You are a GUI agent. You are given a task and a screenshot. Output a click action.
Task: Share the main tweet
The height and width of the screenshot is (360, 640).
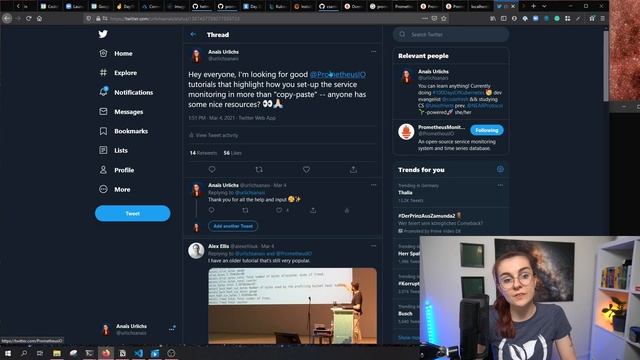353,169
